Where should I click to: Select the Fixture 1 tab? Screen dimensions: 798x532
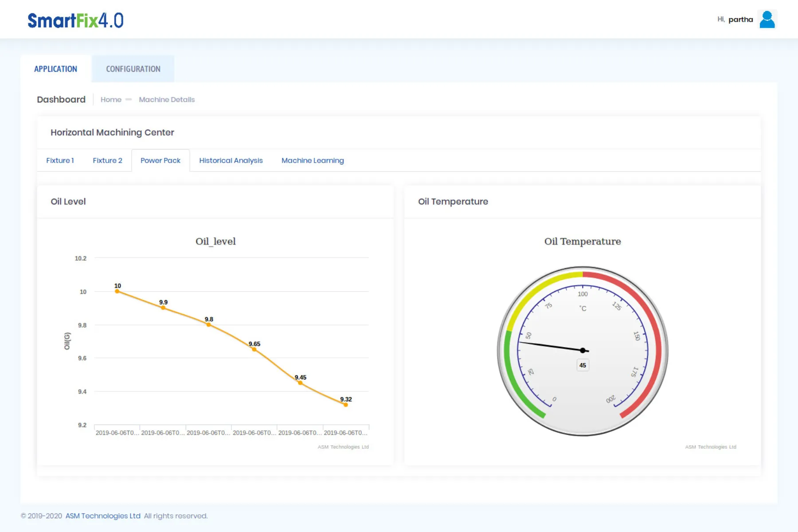(x=60, y=160)
